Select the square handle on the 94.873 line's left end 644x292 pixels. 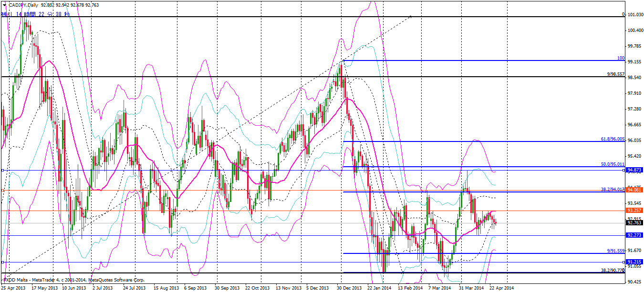click(2, 170)
